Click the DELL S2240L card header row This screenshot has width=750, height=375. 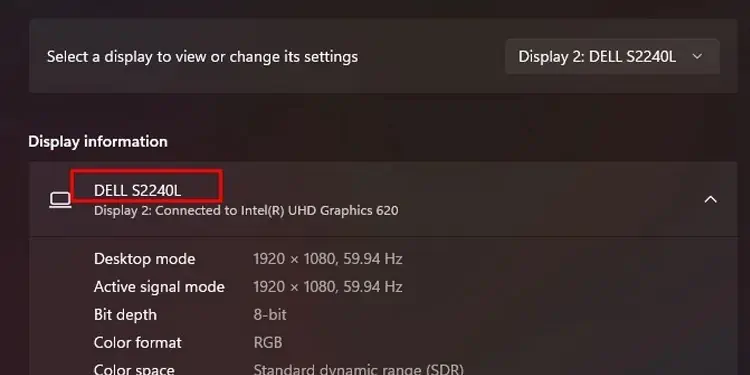[383, 199]
